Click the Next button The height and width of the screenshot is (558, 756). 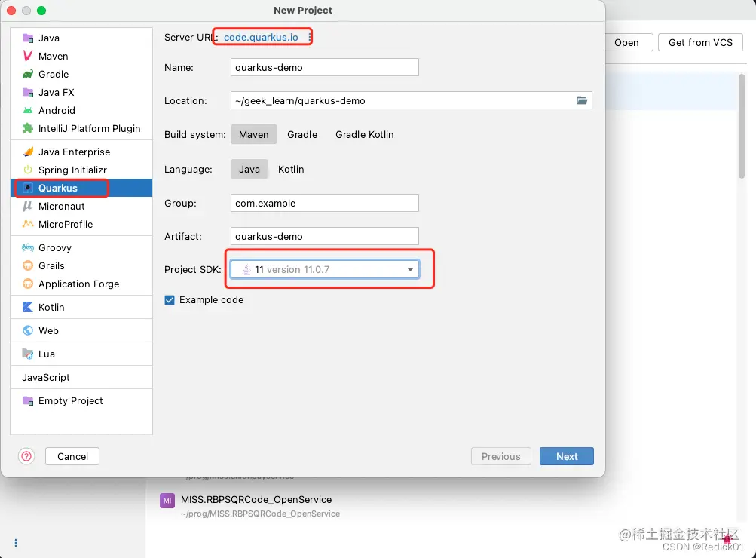click(567, 456)
